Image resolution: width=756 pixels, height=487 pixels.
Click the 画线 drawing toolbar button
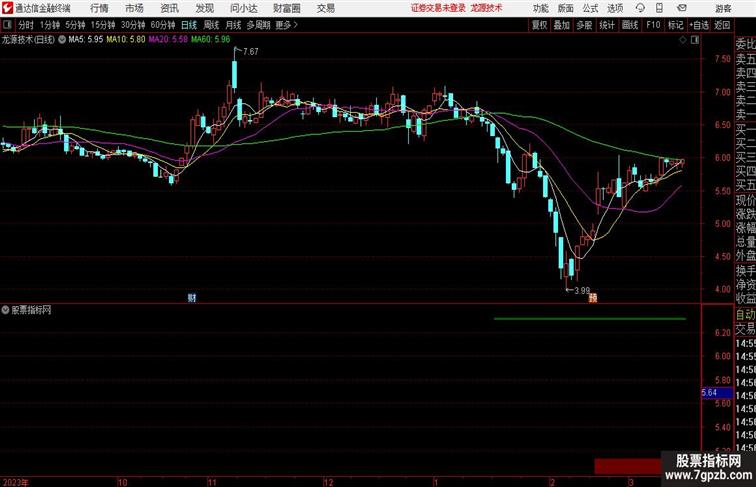[630, 25]
